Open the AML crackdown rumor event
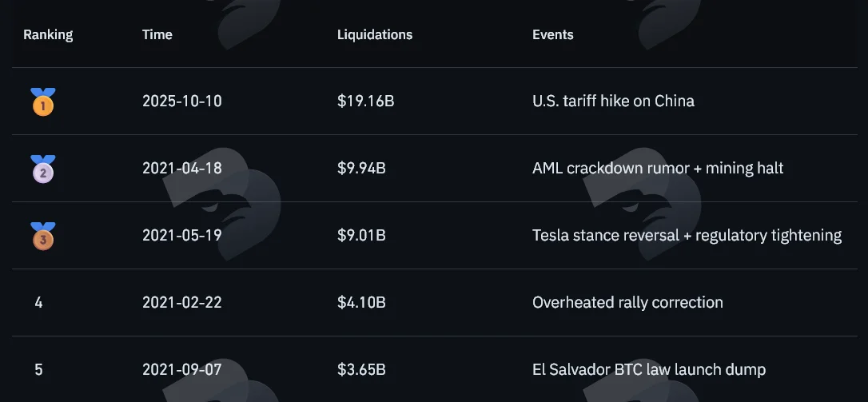This screenshot has height=402, width=868. pyautogui.click(x=659, y=169)
